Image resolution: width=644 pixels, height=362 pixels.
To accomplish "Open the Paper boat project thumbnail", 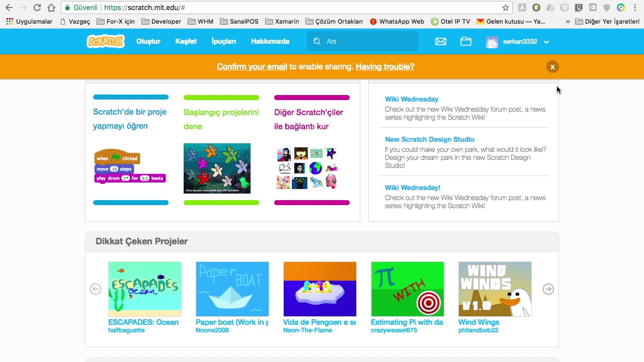I will point(232,289).
